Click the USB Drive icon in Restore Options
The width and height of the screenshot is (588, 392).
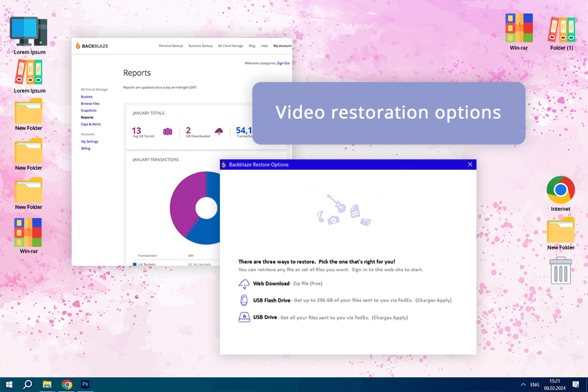(244, 317)
